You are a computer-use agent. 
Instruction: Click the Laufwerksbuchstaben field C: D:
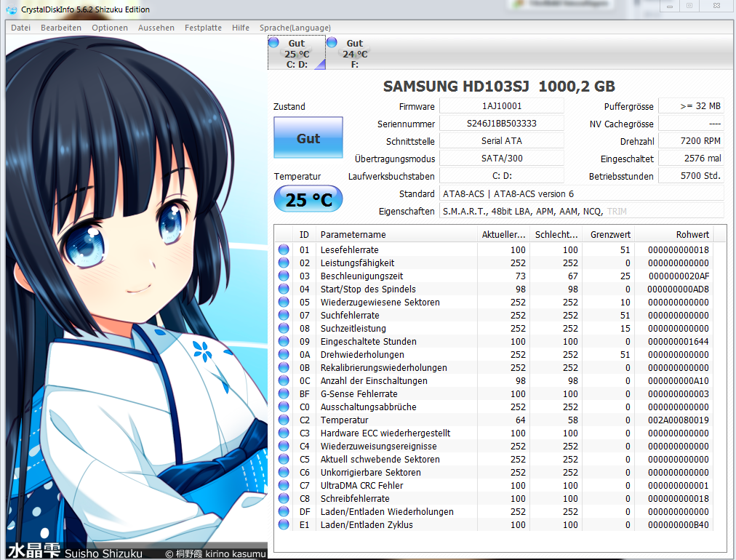pos(502,175)
